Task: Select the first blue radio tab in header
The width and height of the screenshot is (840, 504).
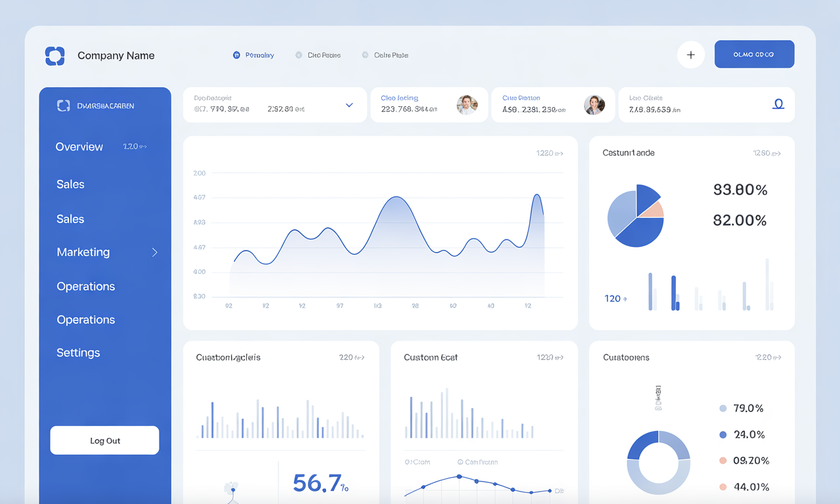Action: pos(236,55)
